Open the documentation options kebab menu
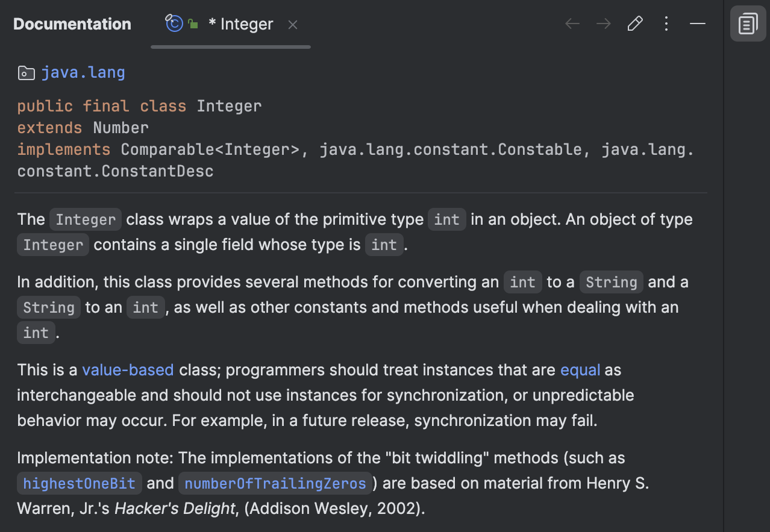The width and height of the screenshot is (770, 532). (x=666, y=23)
